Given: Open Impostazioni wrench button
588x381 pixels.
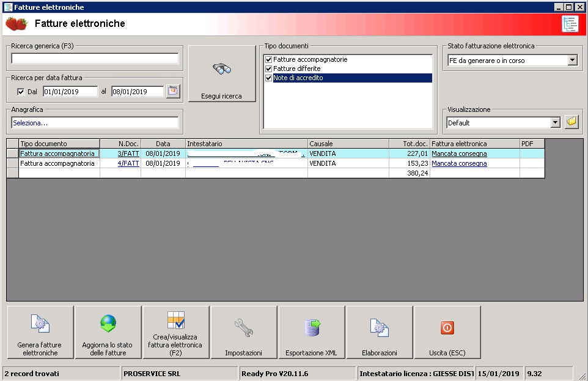Looking at the screenshot, I should 244,332.
